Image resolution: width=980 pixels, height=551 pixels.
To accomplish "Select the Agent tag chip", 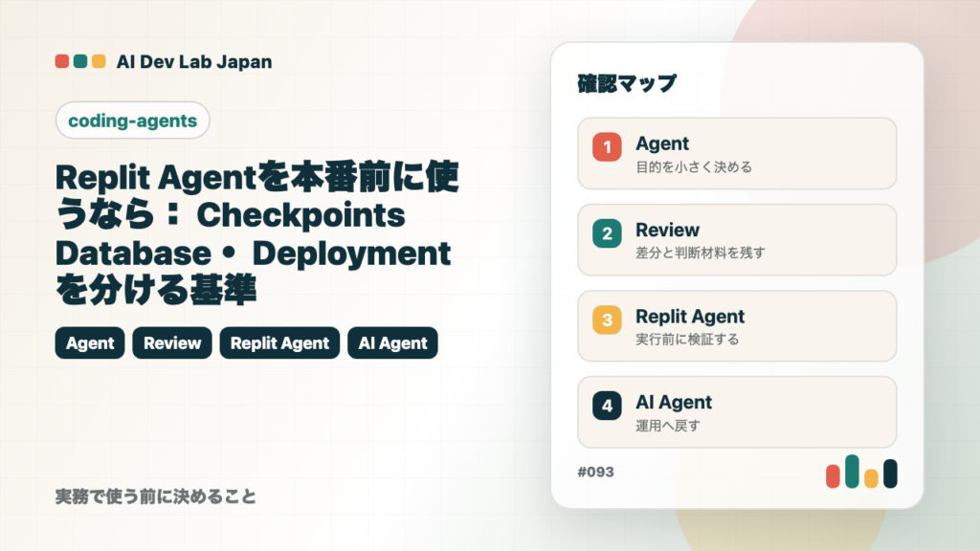I will tap(90, 343).
